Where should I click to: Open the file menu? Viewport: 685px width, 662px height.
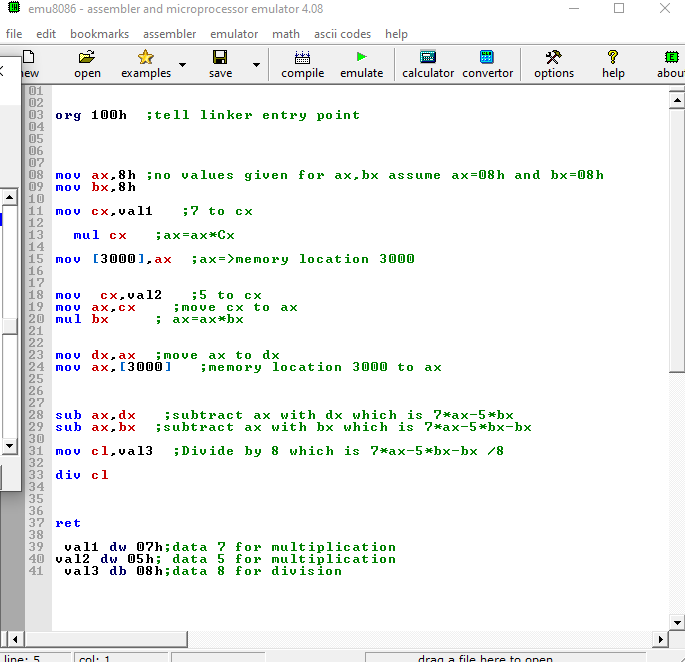(14, 34)
